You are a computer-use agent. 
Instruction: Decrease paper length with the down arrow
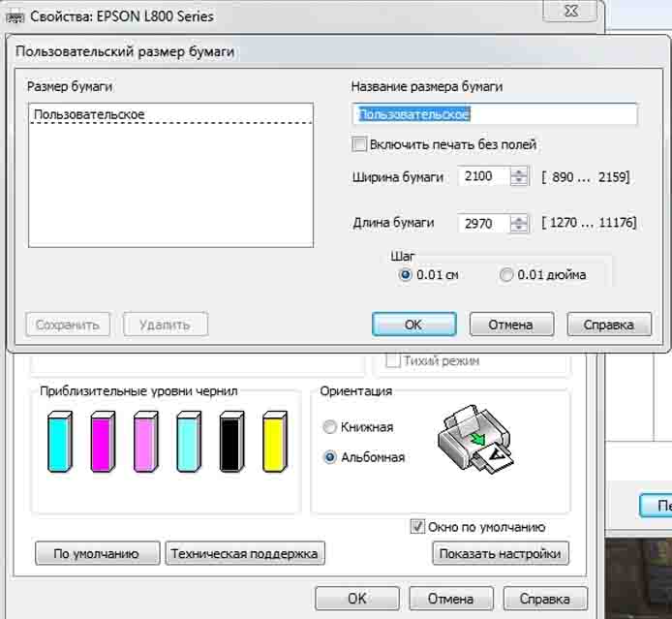tap(519, 228)
